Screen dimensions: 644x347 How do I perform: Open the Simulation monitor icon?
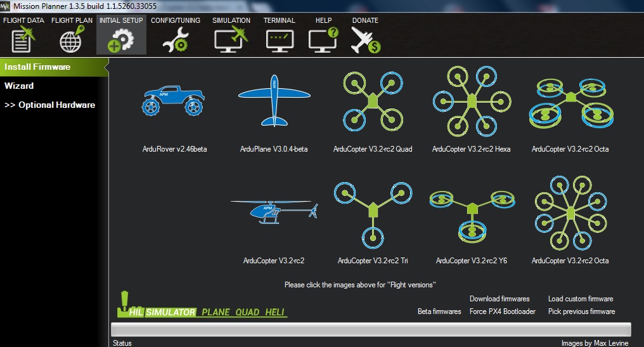coord(231,39)
